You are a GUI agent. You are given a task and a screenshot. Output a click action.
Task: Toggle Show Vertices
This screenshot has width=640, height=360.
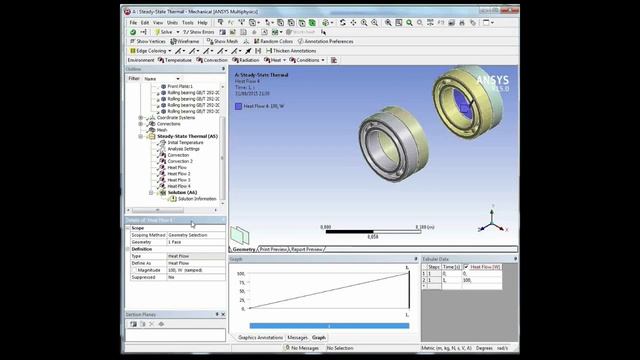tap(147, 41)
